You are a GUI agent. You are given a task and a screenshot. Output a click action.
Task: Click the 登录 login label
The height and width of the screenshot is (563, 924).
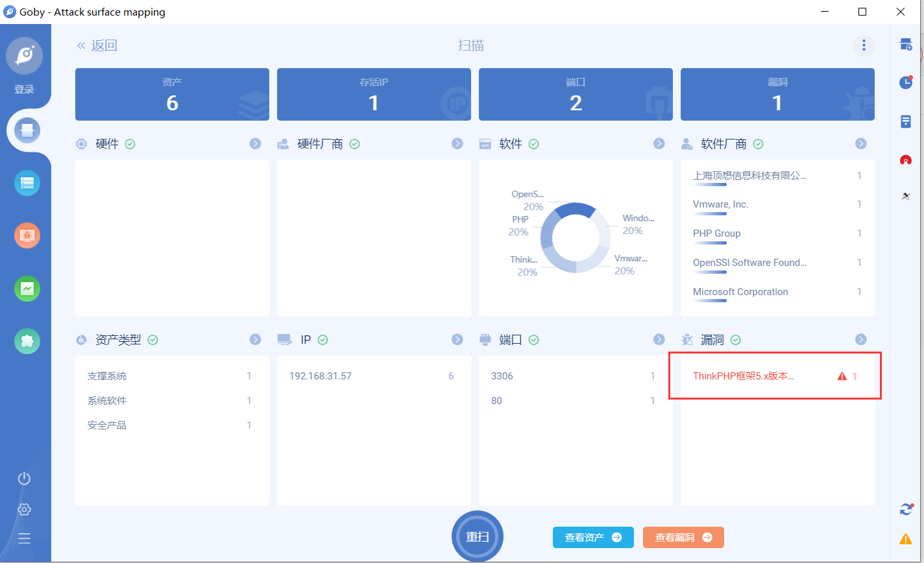pyautogui.click(x=24, y=90)
